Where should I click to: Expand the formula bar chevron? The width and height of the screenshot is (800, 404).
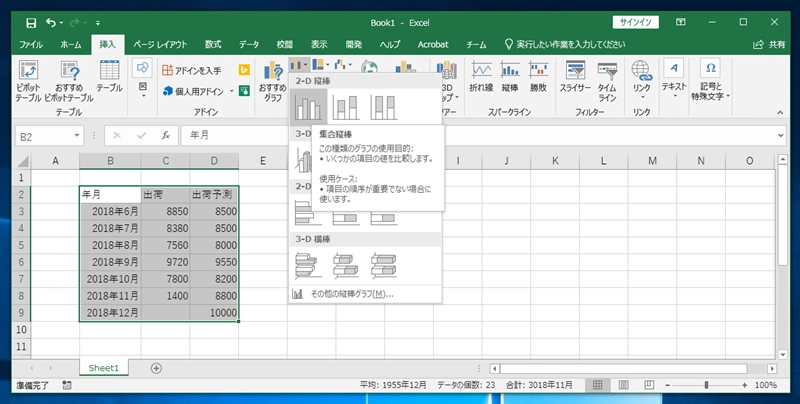coord(781,136)
